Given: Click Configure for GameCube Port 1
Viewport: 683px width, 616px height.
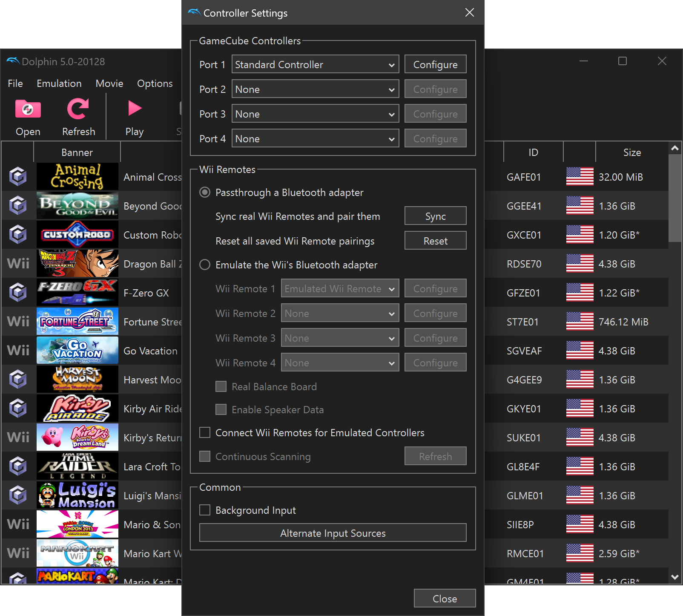Looking at the screenshot, I should pos(435,64).
